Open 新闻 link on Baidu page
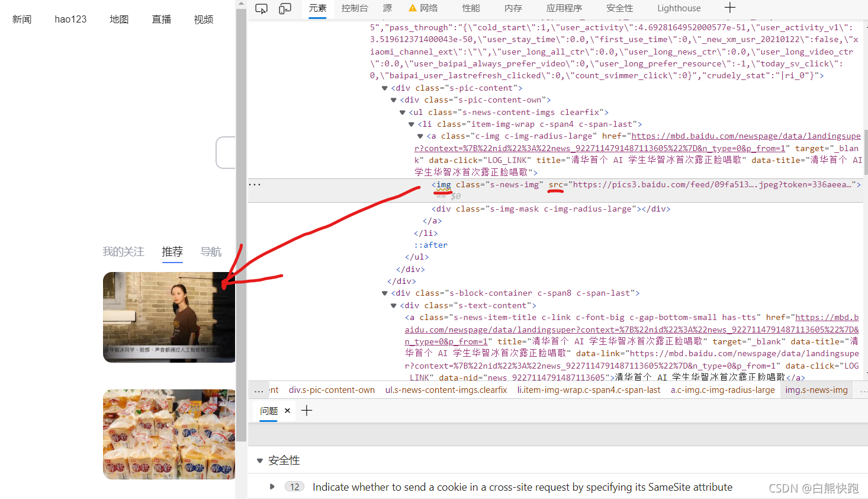This screenshot has height=499, width=868. click(x=22, y=20)
